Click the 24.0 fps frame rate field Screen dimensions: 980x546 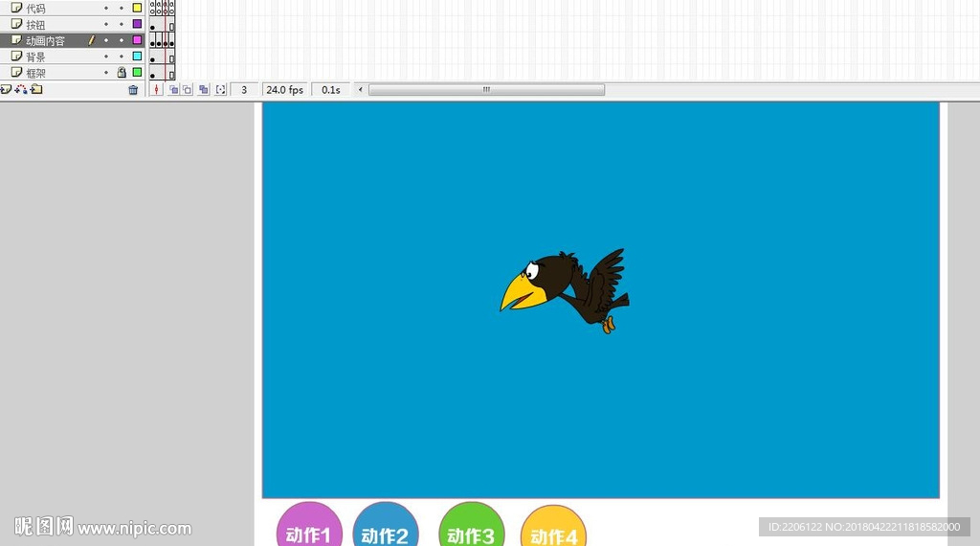click(284, 90)
